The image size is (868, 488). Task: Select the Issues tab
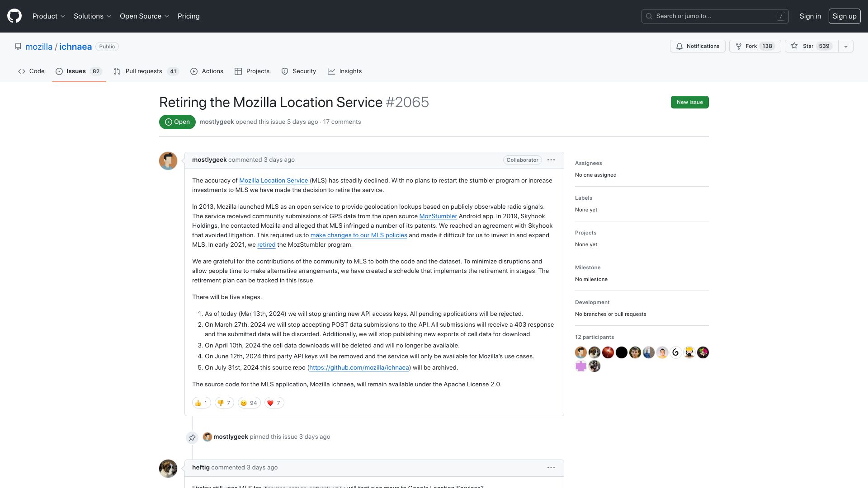(79, 71)
